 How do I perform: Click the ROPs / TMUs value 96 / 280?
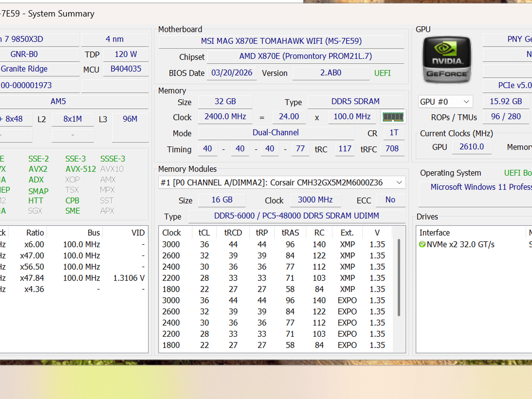[506, 117]
